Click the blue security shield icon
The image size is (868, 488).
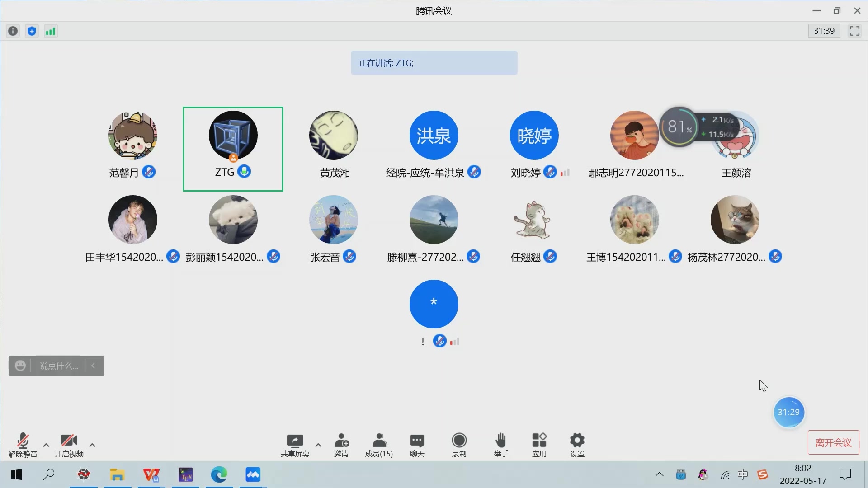[32, 31]
